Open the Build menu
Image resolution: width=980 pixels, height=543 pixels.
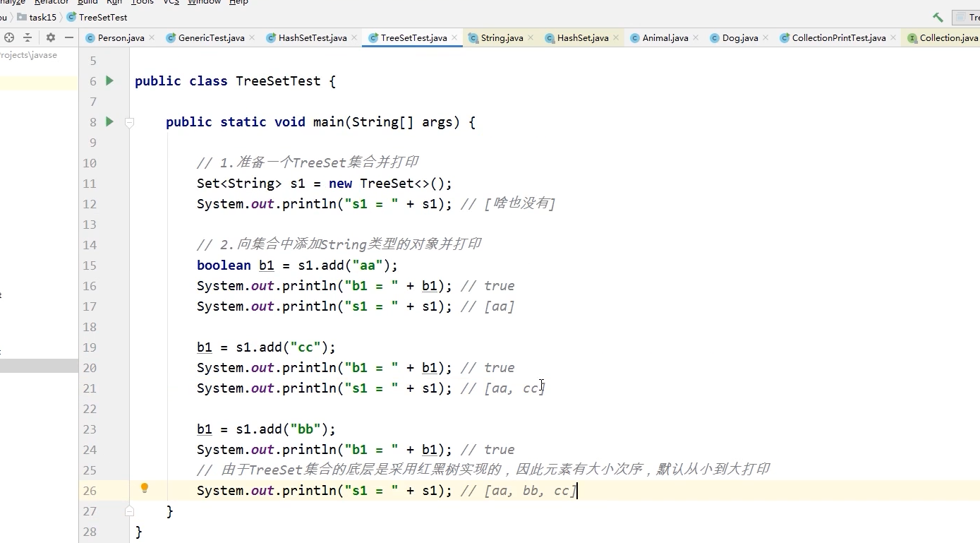pos(87,2)
